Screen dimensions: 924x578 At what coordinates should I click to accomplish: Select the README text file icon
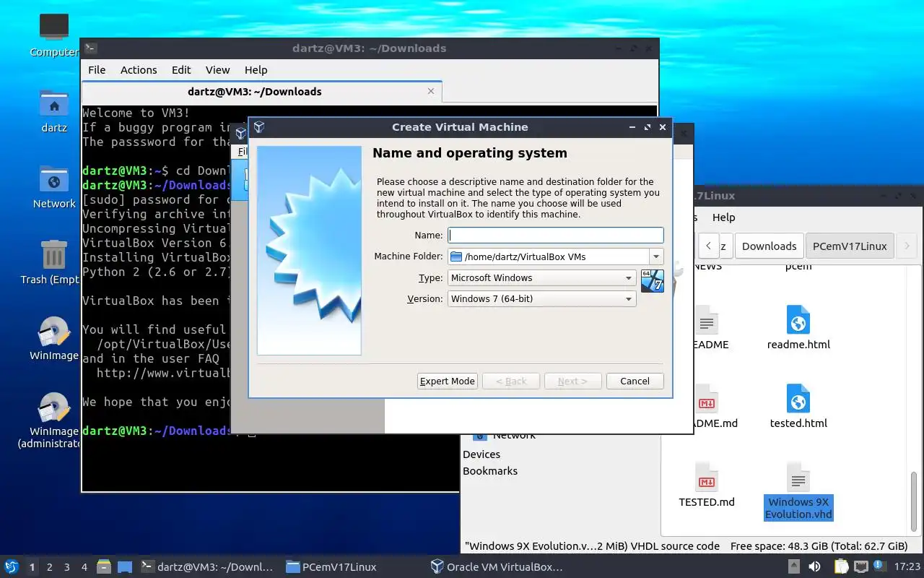coord(707,320)
